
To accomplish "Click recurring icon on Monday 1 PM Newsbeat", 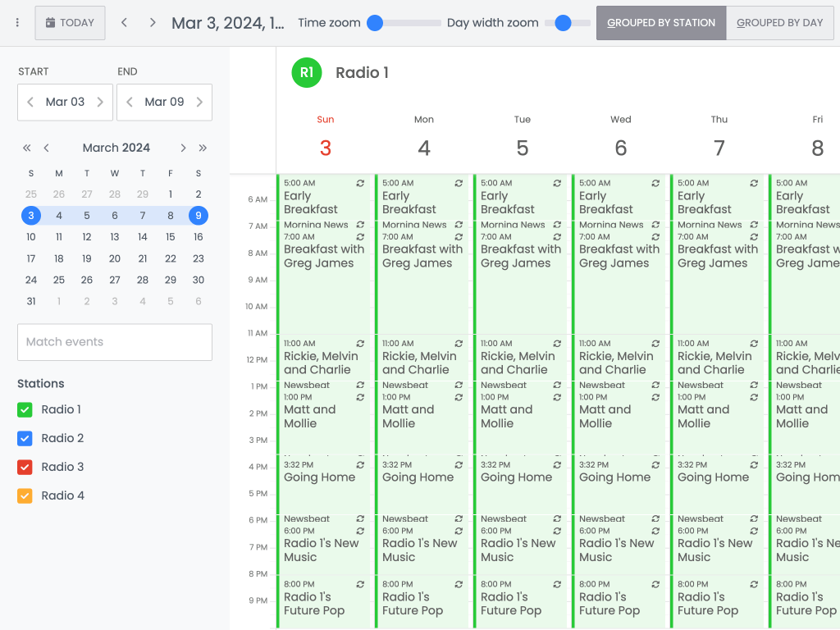I will pyautogui.click(x=459, y=386).
